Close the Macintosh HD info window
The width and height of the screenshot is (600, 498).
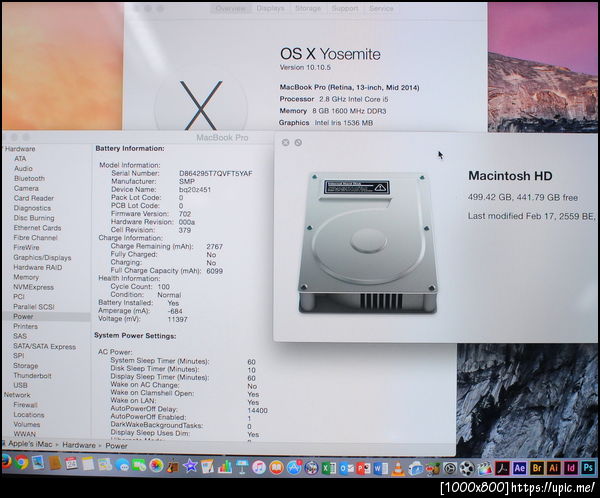(285, 142)
